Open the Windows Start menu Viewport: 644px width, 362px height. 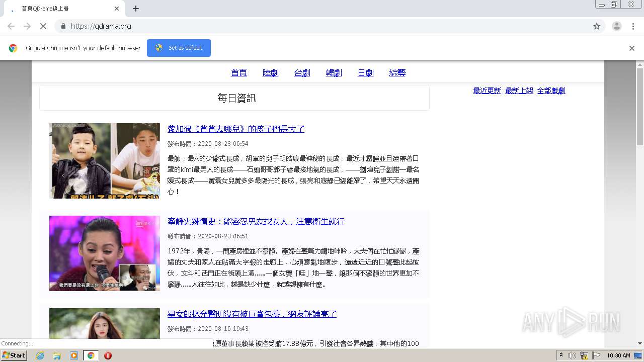tap(14, 355)
